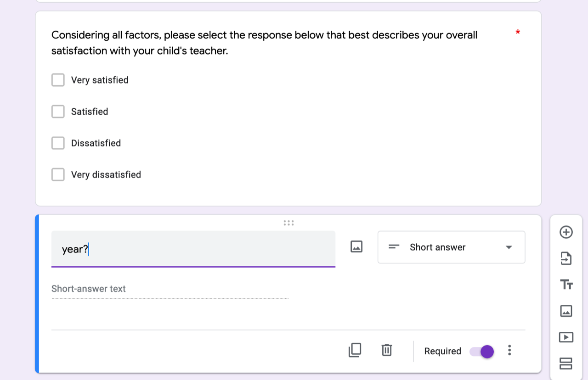Viewport: 588px width, 380px height.
Task: Click the Short-answer text placeholder line
Action: pyautogui.click(x=170, y=289)
